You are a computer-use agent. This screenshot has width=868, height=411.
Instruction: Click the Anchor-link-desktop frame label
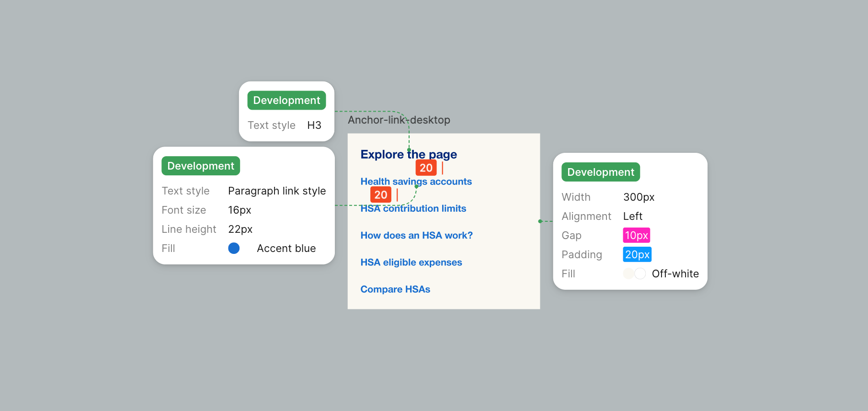point(399,120)
